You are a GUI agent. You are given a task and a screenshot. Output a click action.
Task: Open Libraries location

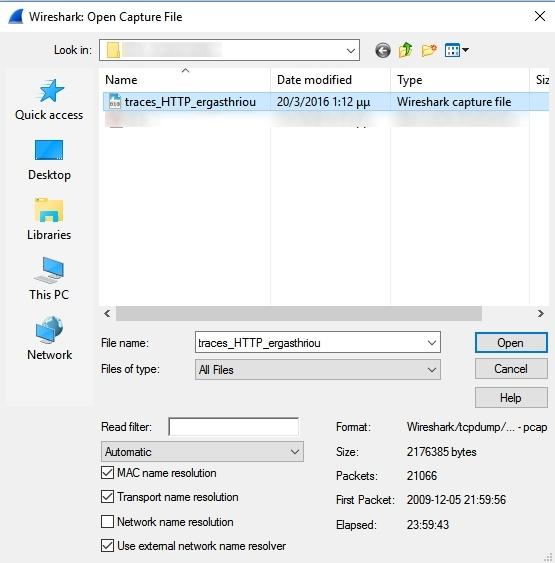click(x=49, y=219)
